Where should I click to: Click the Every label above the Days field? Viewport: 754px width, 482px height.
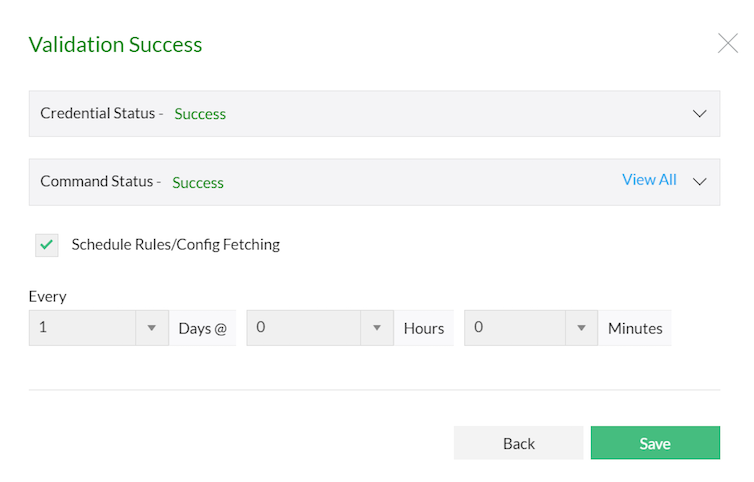tap(47, 296)
